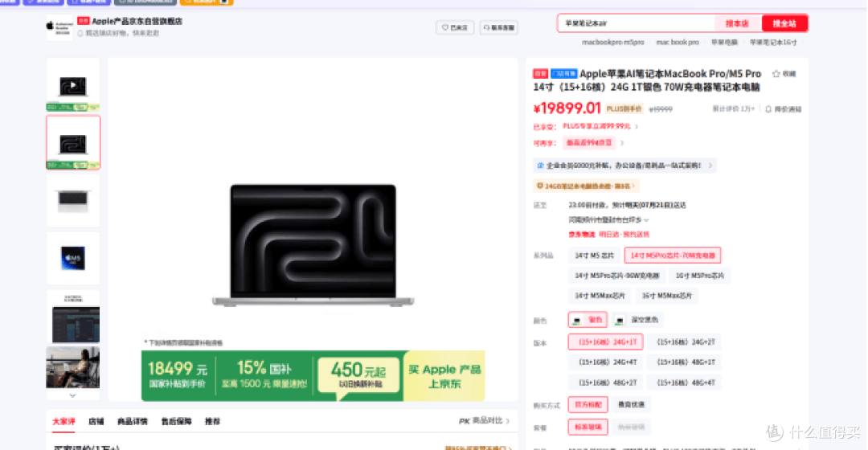Select version (15+16核) 24G+1T

coord(606,342)
